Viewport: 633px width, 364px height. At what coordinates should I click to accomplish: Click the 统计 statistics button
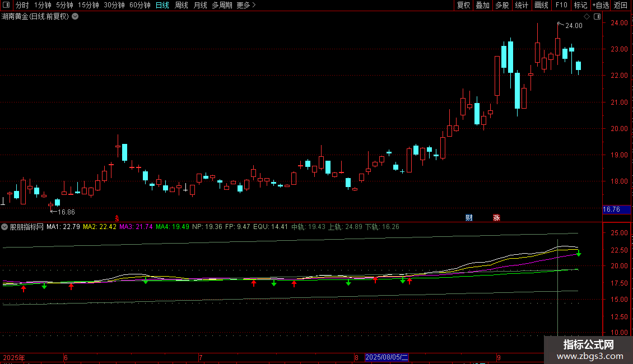[522, 5]
